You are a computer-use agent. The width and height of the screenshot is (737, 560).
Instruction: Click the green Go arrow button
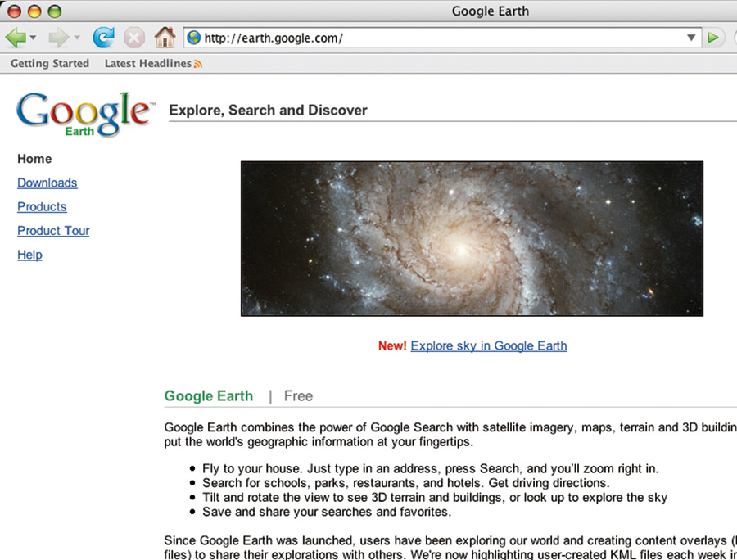tap(713, 38)
